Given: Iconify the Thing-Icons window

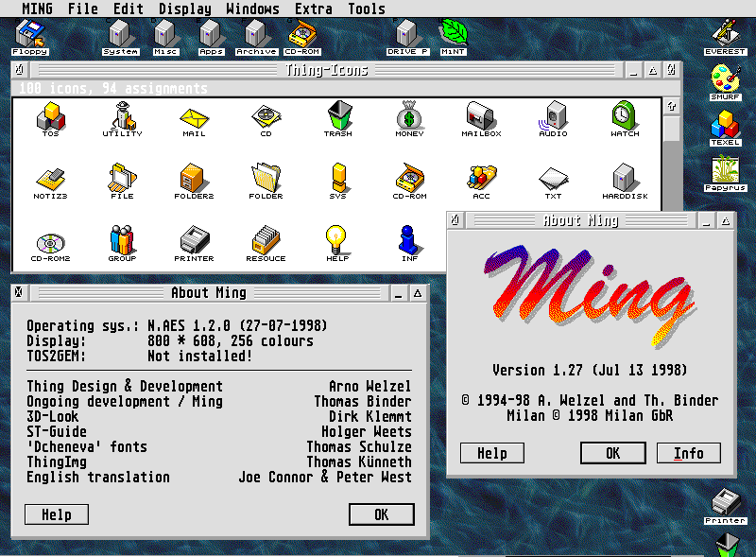Looking at the screenshot, I should 633,71.
